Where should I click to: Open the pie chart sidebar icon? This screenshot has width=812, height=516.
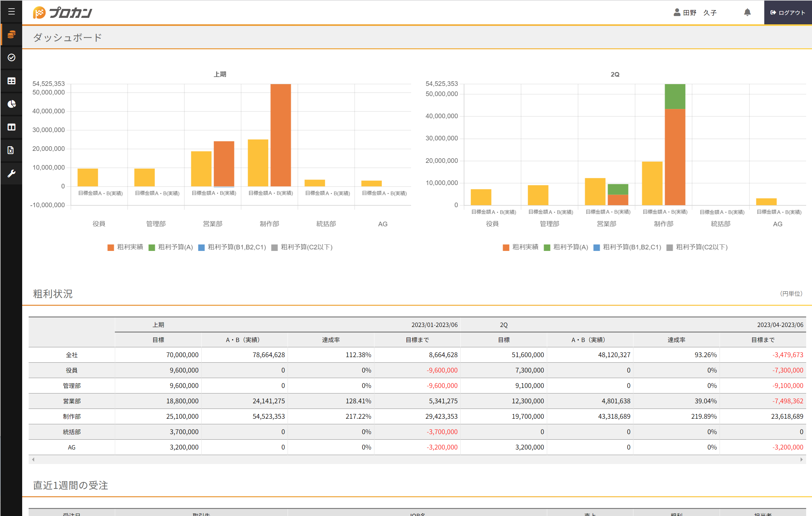(11, 104)
